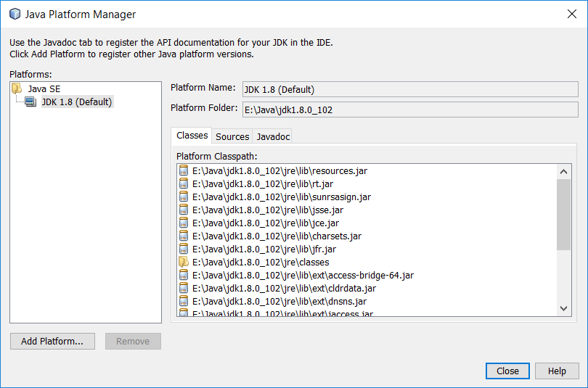Select the jce.jar classpath entry
The image size is (588, 388).
pos(266,223)
